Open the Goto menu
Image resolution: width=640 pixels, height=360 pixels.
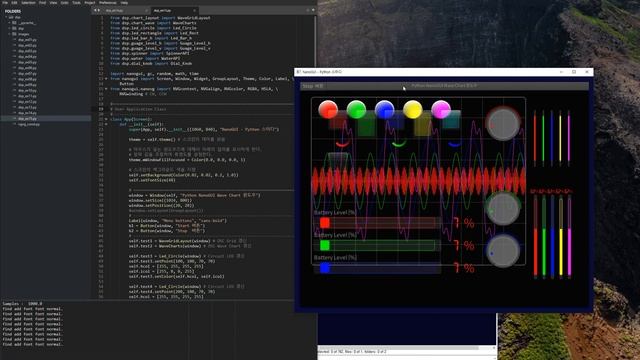click(x=64, y=2)
